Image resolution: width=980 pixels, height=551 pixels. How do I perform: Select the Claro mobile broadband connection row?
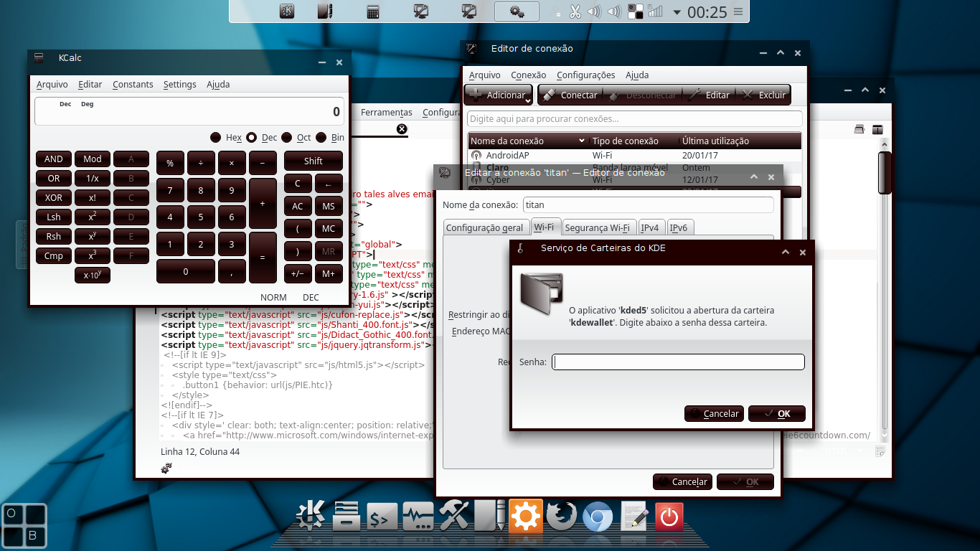(634, 168)
